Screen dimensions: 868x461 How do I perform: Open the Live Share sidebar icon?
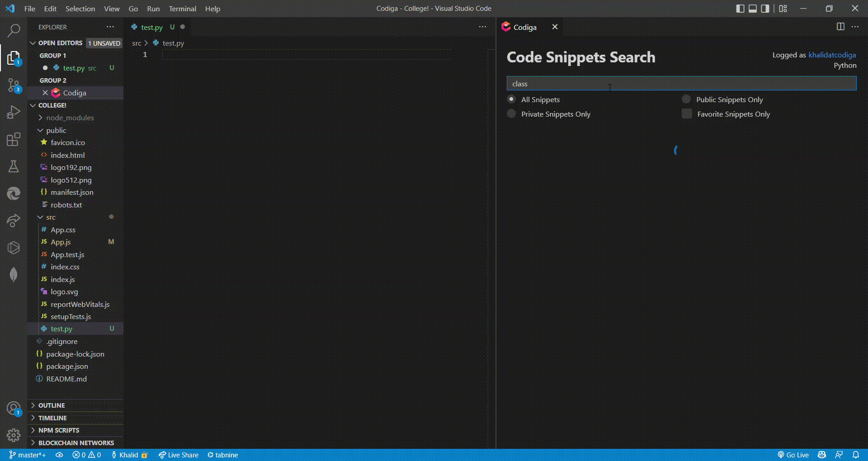coord(14,221)
